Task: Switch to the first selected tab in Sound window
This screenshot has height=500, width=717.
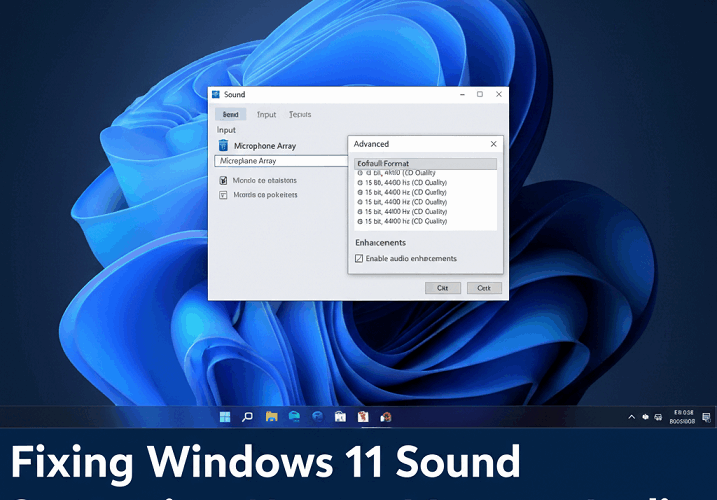Action: [230, 114]
